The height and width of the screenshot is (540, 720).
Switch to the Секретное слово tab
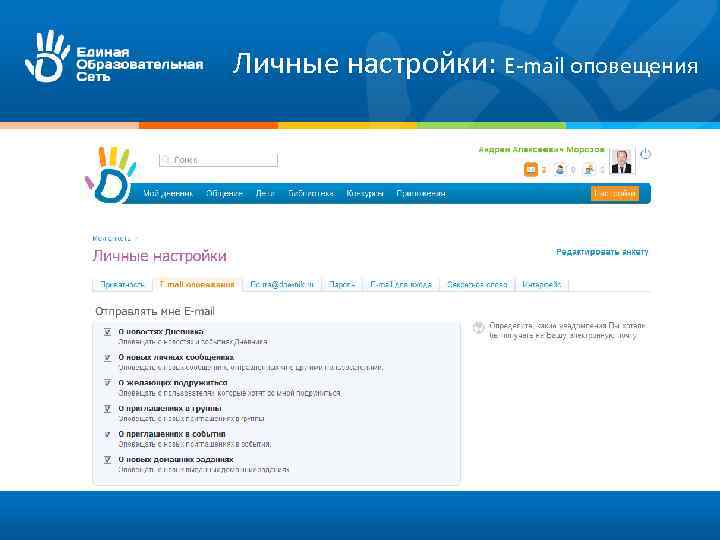point(477,285)
